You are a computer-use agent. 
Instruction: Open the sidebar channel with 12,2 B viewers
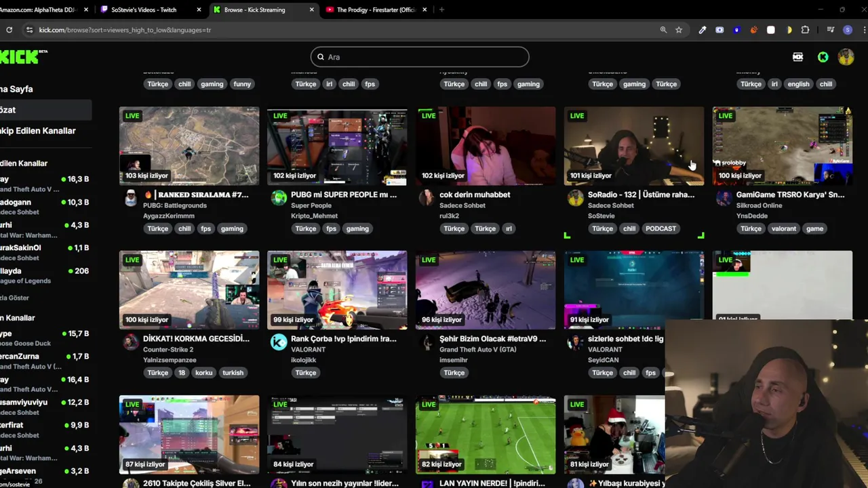(45, 407)
